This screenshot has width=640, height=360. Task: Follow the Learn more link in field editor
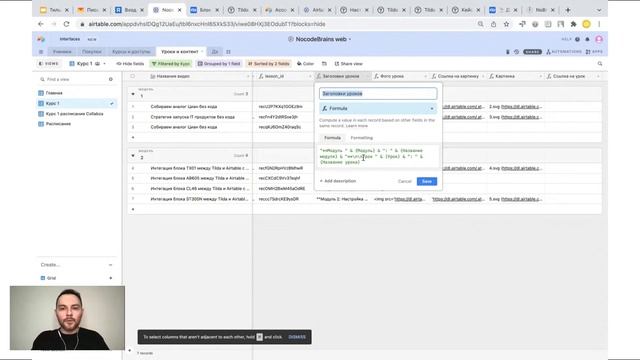(x=357, y=126)
